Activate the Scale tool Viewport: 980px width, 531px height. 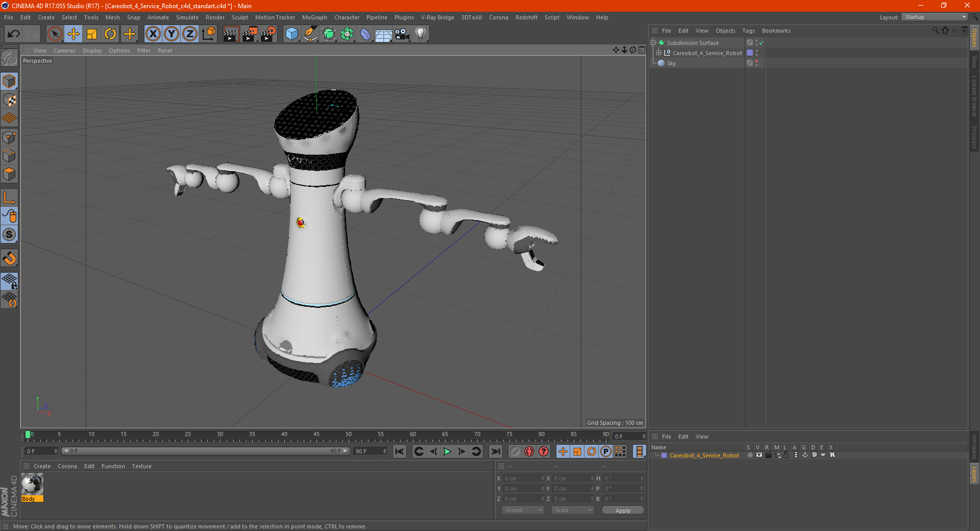[92, 34]
